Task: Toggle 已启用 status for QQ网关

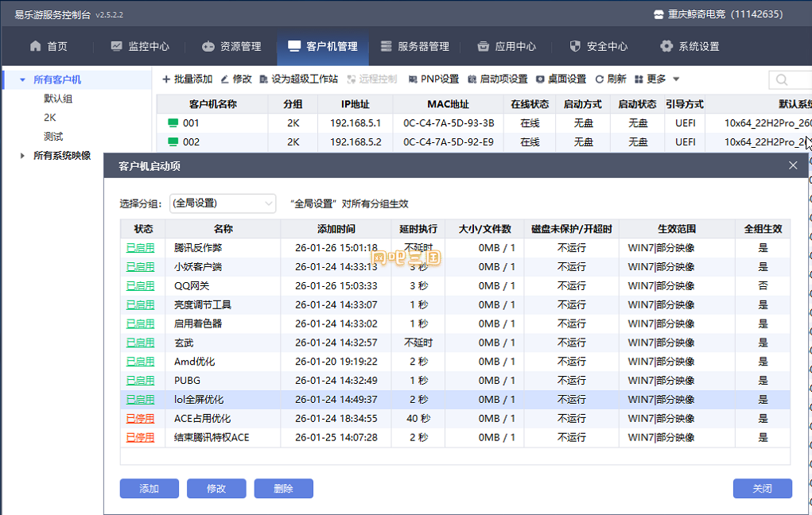Action: (140, 285)
